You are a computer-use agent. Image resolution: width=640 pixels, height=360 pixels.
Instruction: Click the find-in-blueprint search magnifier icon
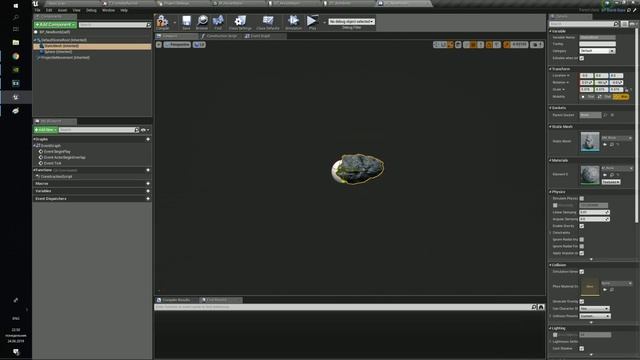(x=534, y=307)
